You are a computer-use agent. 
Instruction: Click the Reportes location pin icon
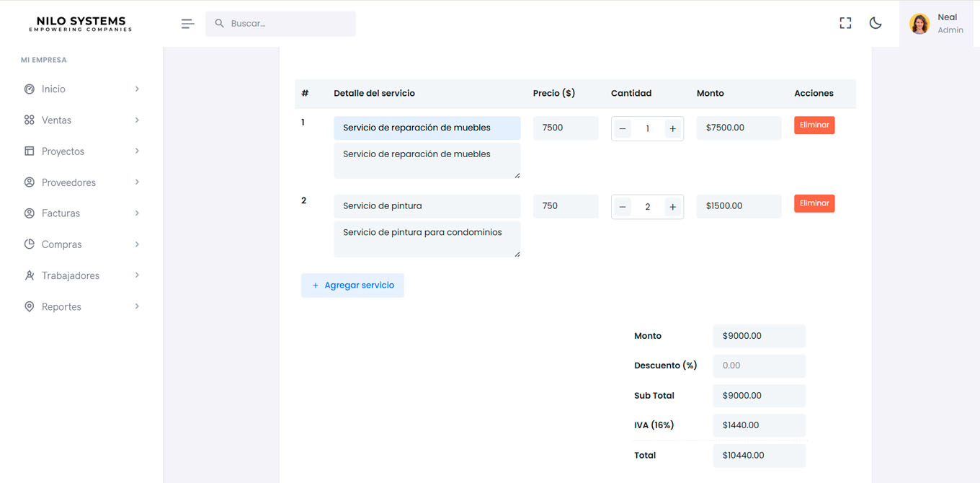pos(30,306)
